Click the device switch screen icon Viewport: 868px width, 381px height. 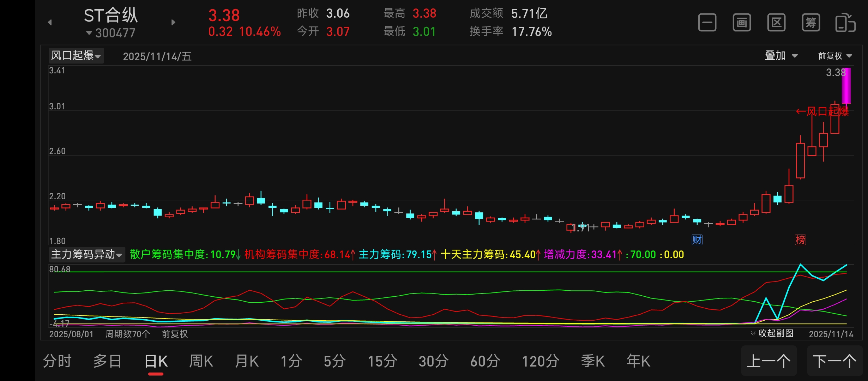(x=845, y=23)
